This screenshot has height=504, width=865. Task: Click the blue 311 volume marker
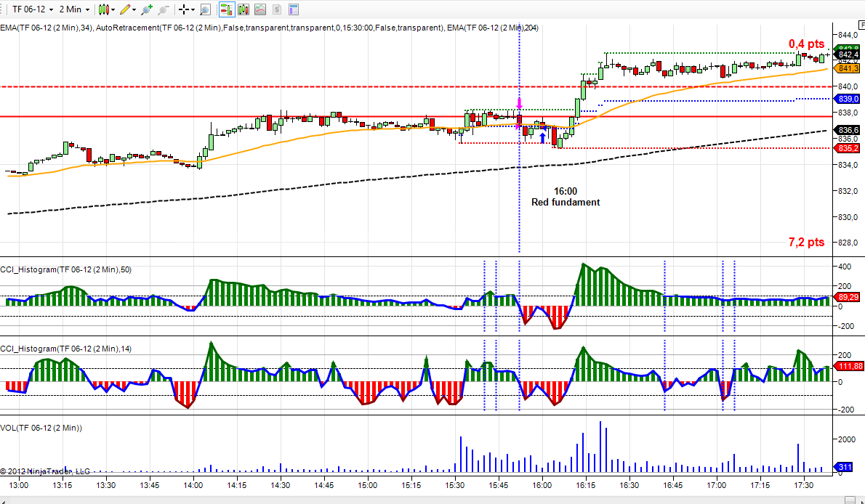click(845, 467)
